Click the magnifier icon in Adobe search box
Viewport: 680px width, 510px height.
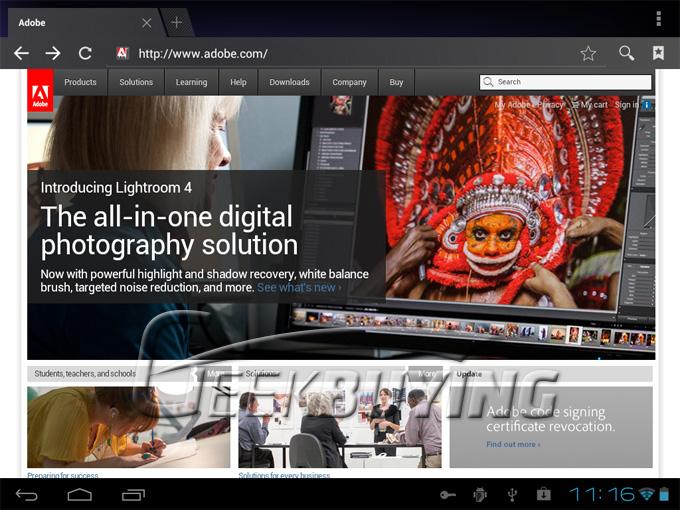tap(488, 82)
